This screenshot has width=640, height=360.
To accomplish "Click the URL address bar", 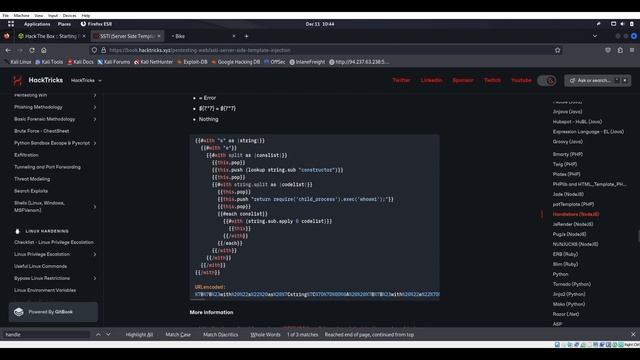I will 327,50.
